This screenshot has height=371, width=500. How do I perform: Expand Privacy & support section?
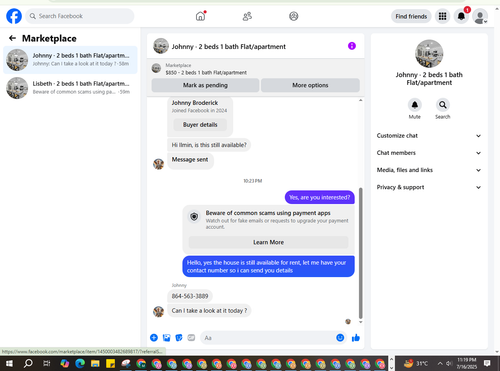point(429,187)
